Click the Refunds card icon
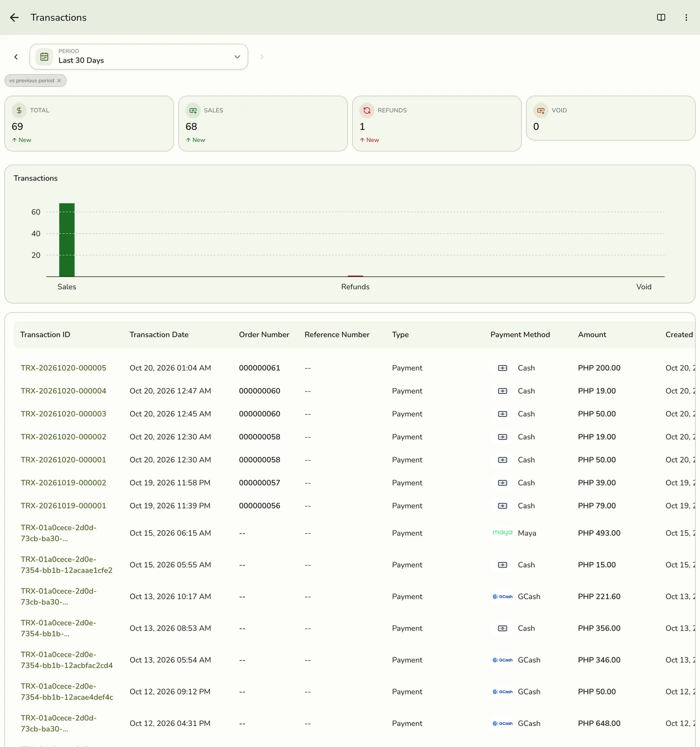 point(367,110)
